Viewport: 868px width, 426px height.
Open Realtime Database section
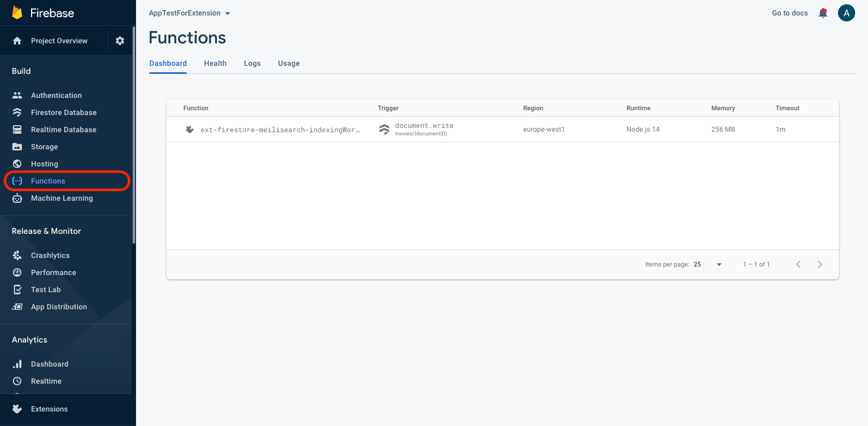[64, 130]
